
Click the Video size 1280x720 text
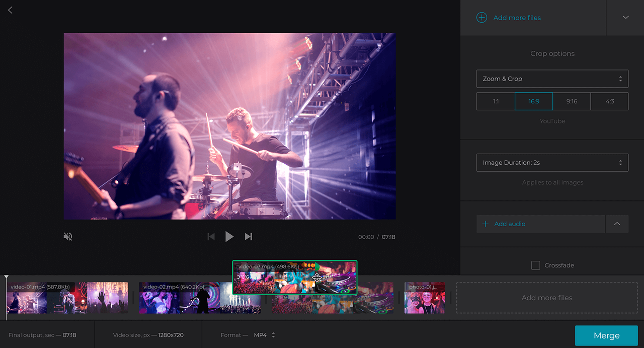pyautogui.click(x=148, y=335)
